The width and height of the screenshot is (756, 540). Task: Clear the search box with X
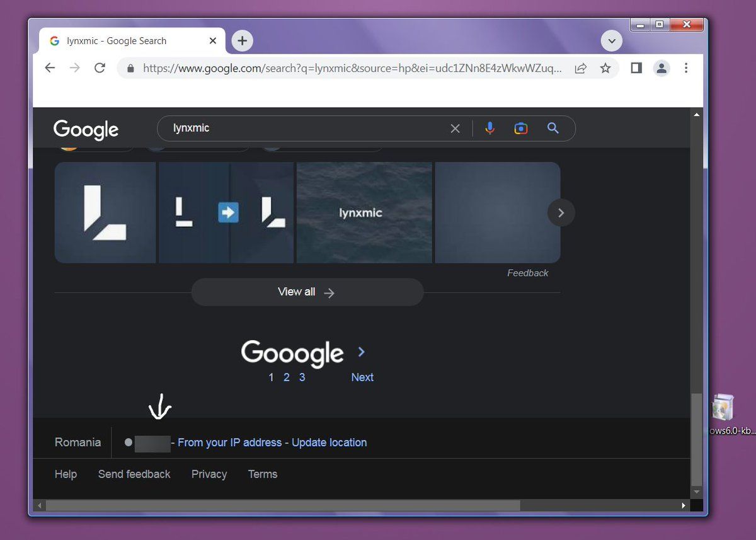(x=455, y=129)
